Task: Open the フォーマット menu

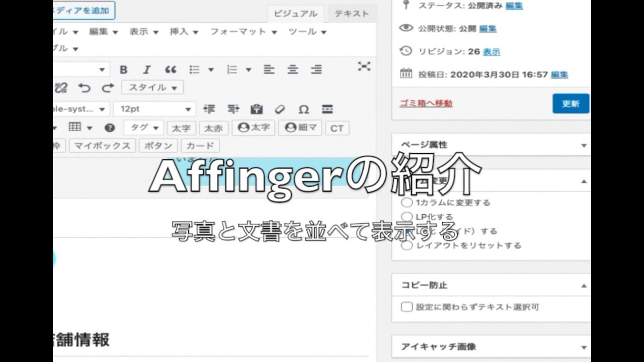Action: (244, 32)
